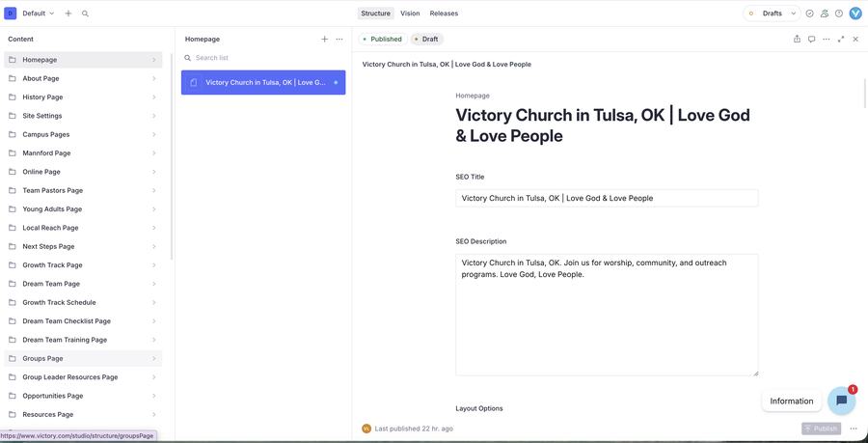The height and width of the screenshot is (443, 868).
Task: Expand the History Page chevron
Action: click(x=154, y=97)
